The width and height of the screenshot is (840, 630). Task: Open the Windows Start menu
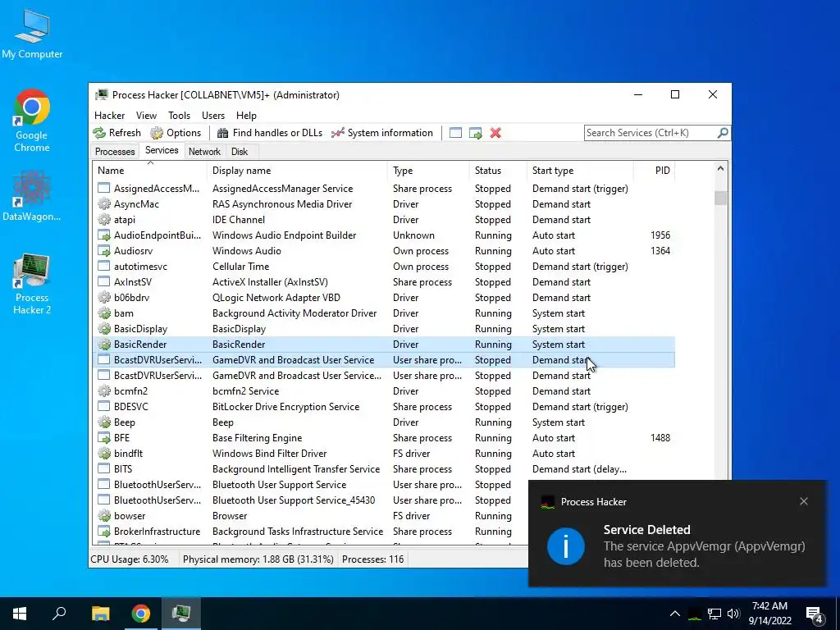[20, 614]
